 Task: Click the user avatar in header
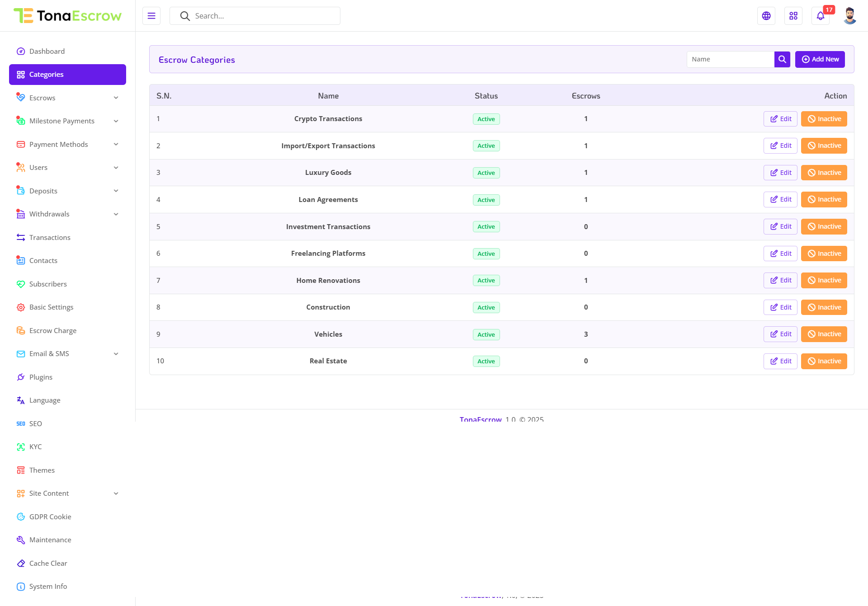click(x=849, y=16)
